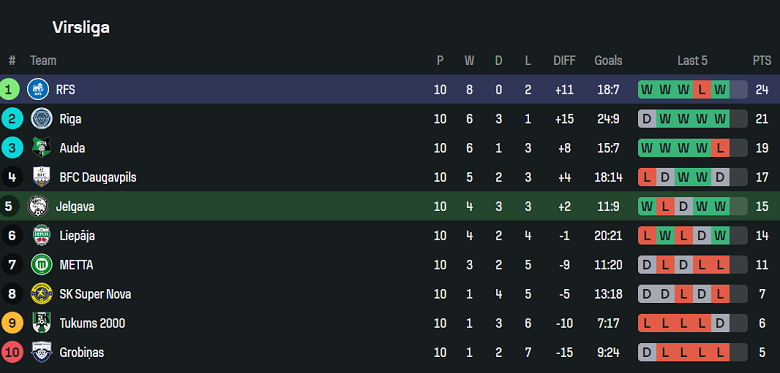Sort table by PTS column header
The width and height of the screenshot is (780, 373).
(x=762, y=61)
